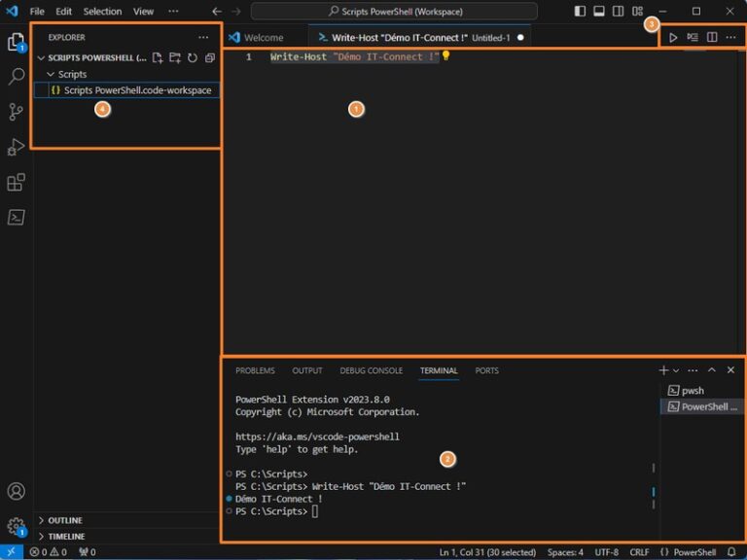Open the Selection menu
The width and height of the screenshot is (747, 560).
click(x=102, y=12)
